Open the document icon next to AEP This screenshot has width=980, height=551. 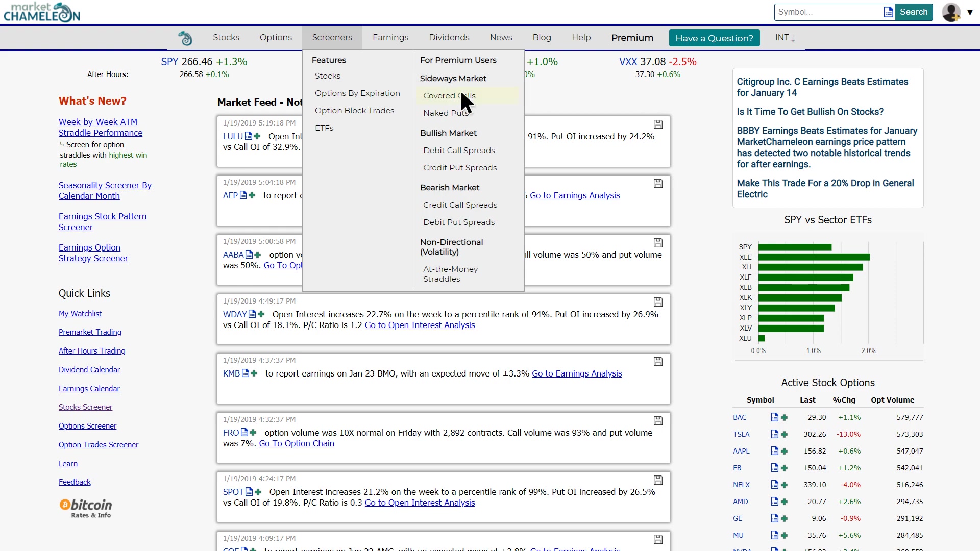[x=243, y=195]
